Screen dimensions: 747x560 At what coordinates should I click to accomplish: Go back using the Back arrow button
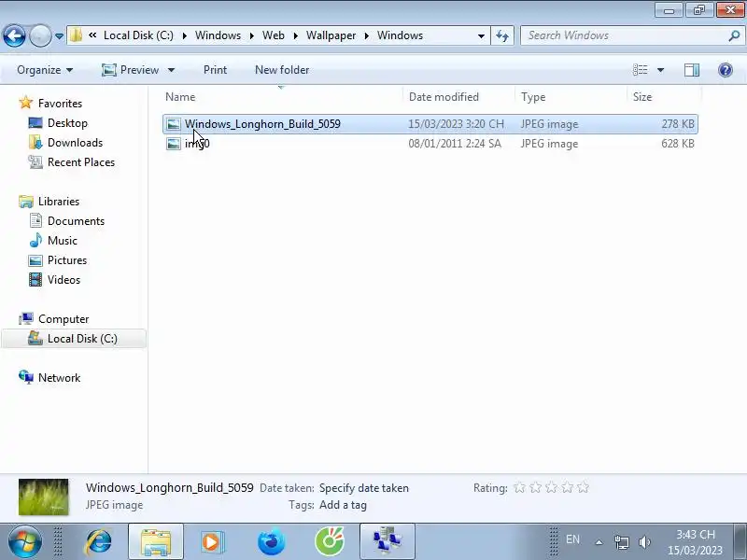pos(14,35)
